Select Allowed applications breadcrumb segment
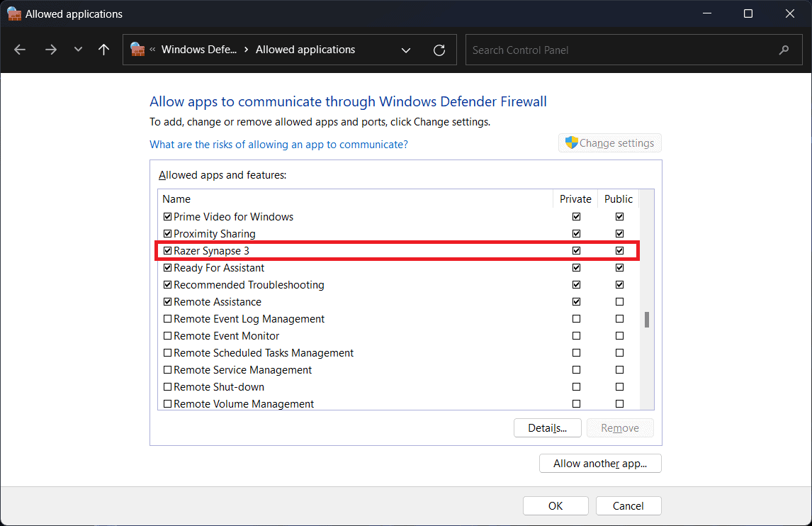Viewport: 812px width, 526px height. click(x=305, y=50)
